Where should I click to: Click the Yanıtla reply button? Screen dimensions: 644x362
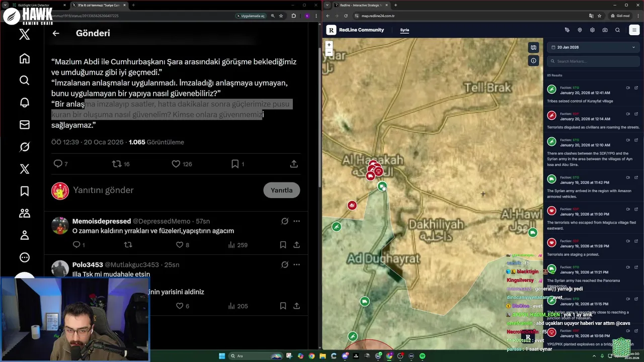pyautogui.click(x=282, y=190)
